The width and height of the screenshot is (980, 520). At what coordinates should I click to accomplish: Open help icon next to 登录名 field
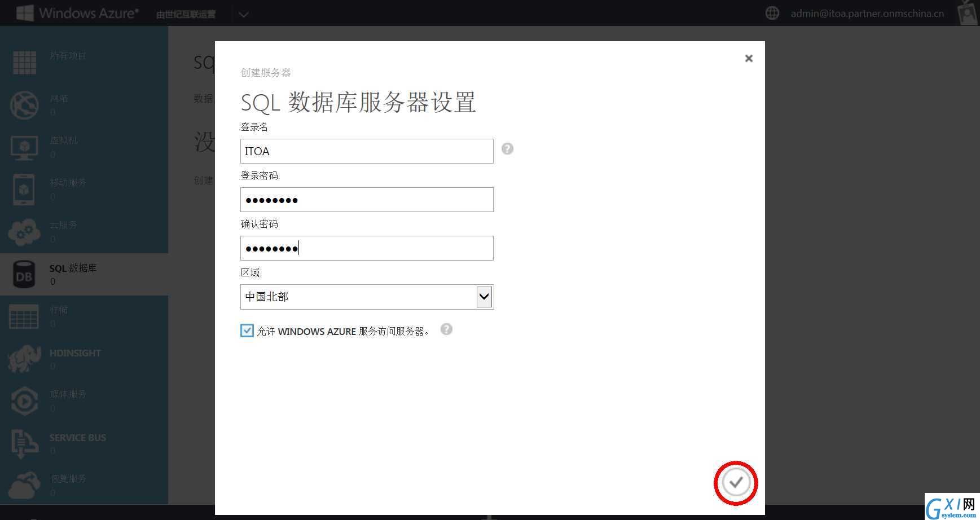[507, 149]
